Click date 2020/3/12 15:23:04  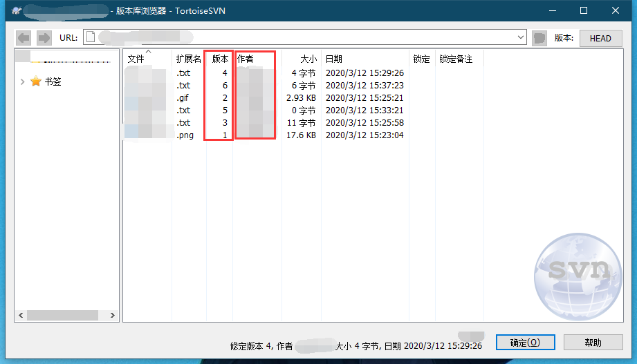click(x=364, y=135)
